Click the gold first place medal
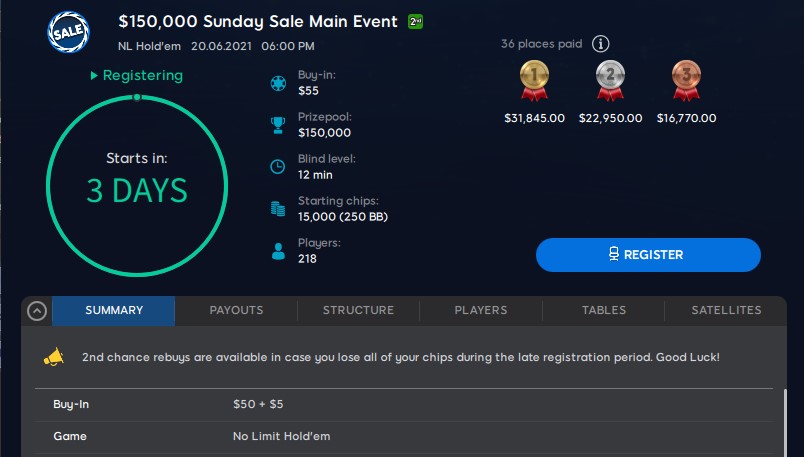Image resolution: width=804 pixels, height=457 pixels. [533, 79]
